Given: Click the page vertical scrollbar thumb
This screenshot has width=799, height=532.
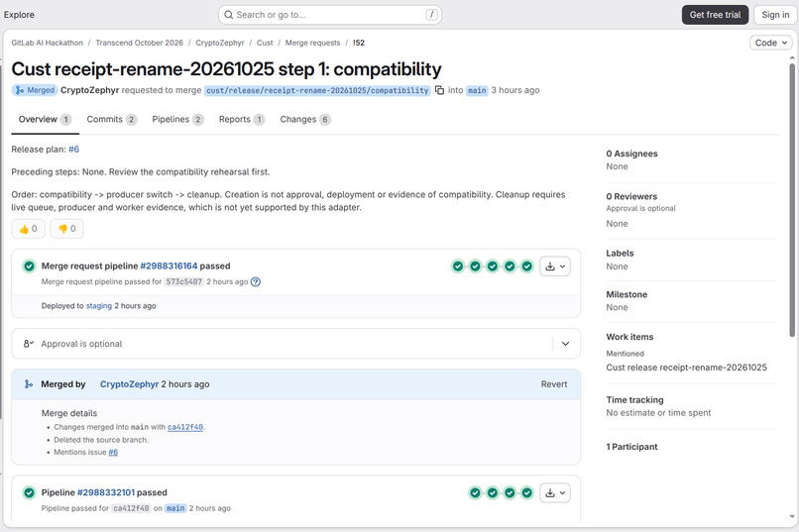Looking at the screenshot, I should pyautogui.click(x=792, y=200).
